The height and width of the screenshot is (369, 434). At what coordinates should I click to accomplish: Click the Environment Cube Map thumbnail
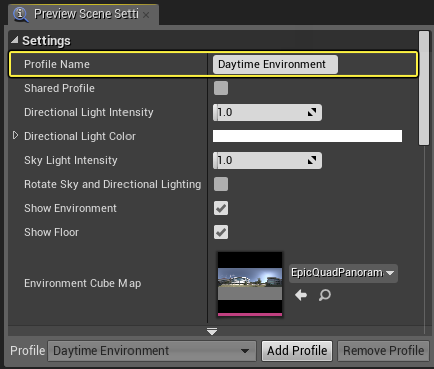pos(250,284)
